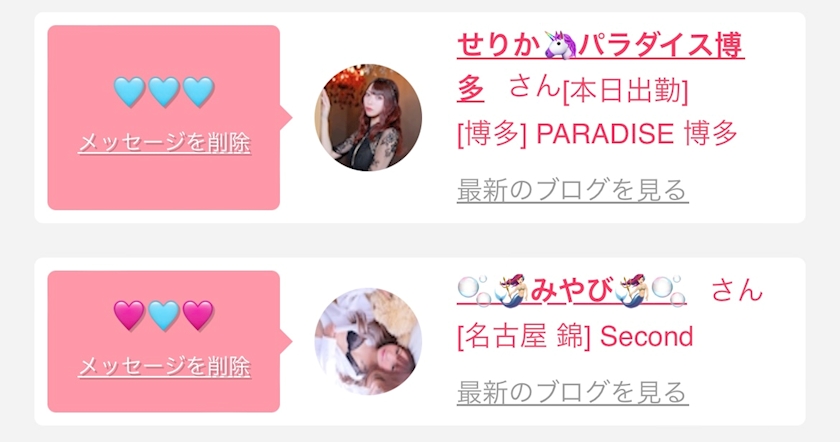Click the unicorn emoji in せりか's name
The height and width of the screenshot is (442, 840).
559,45
